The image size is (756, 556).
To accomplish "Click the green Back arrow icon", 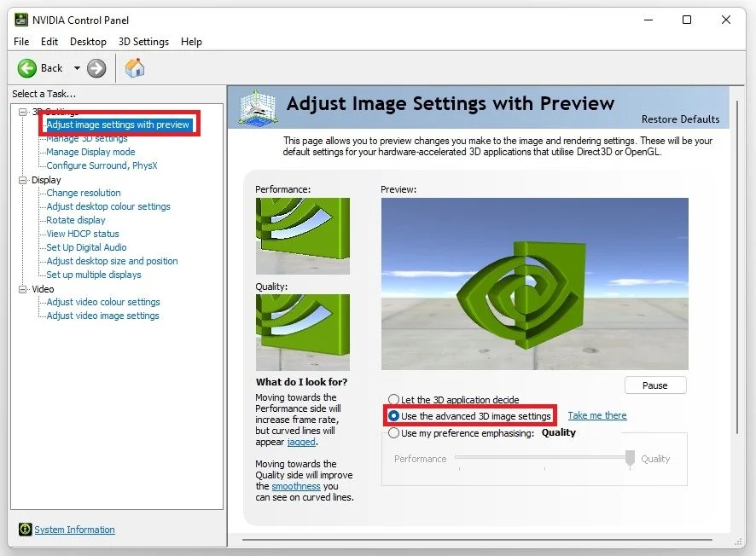I will click(x=27, y=68).
